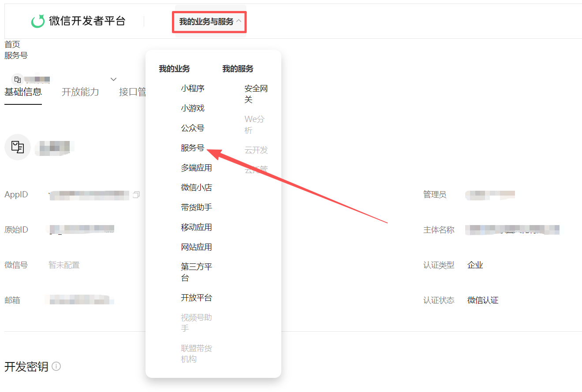
Task: Select 小程序 in the dropdown menu
Action: click(x=193, y=89)
